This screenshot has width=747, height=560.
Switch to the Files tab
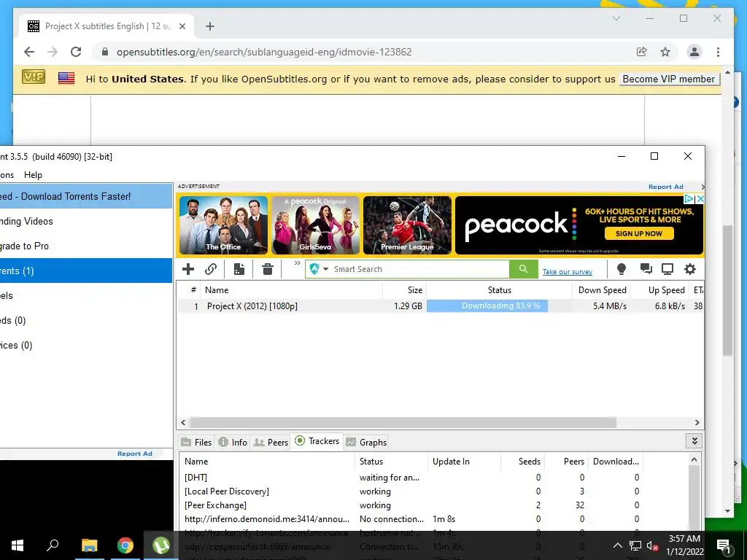[196, 443]
